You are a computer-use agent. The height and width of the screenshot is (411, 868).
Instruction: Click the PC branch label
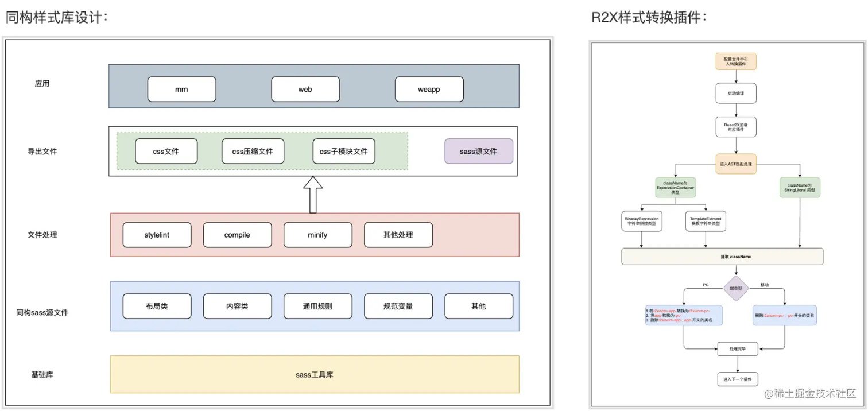click(706, 285)
